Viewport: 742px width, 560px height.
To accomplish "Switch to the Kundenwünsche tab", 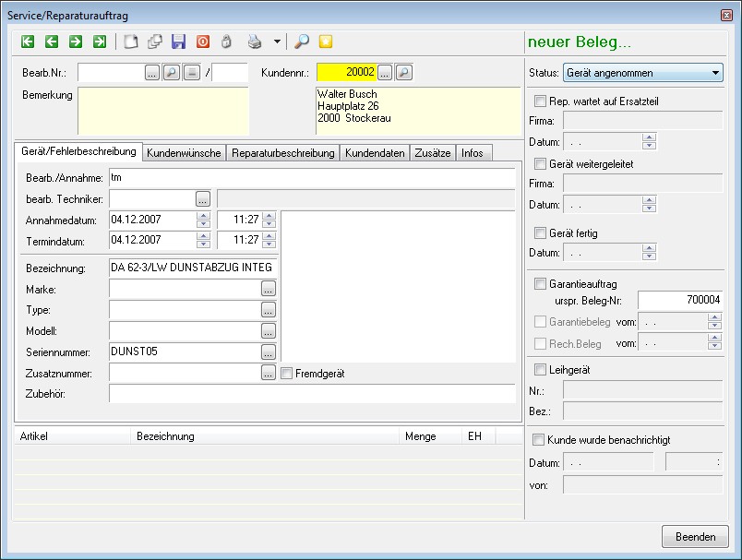I will [x=184, y=153].
